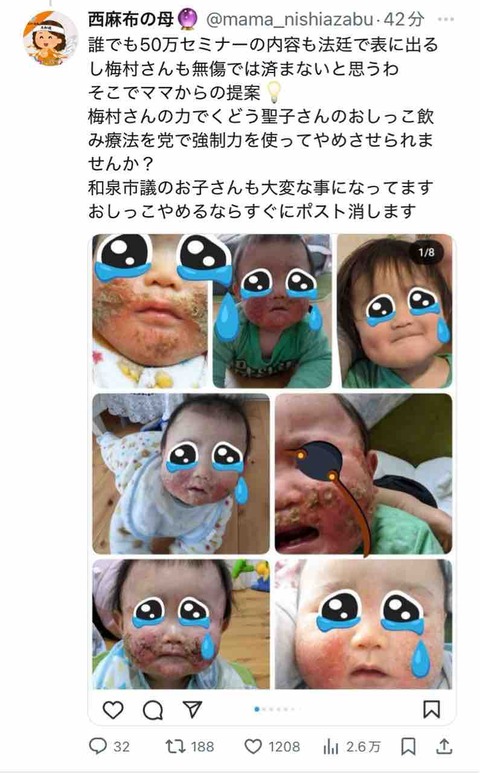Click the reply bubble showing 32
Image resolution: width=480 pixels, height=773 pixels.
coord(109,746)
